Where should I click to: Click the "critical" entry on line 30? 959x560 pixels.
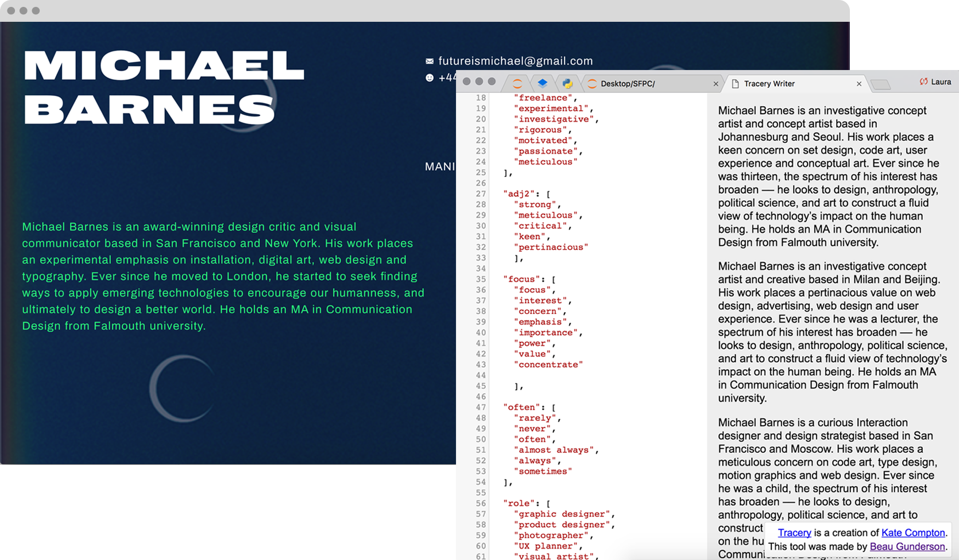[540, 226]
